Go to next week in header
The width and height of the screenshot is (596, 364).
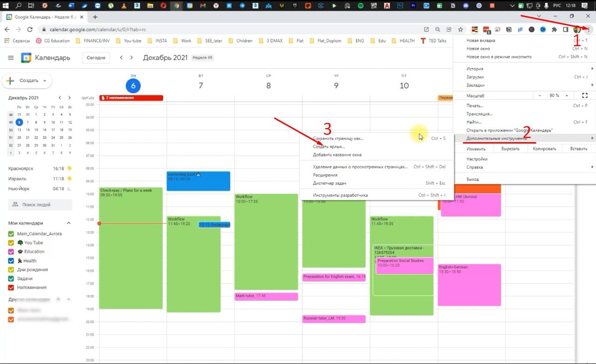click(x=132, y=58)
